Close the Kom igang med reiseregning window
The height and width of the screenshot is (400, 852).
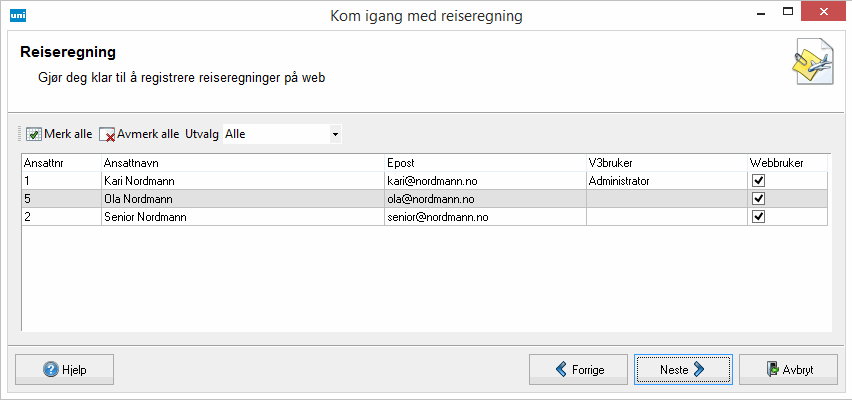pyautogui.click(x=824, y=13)
